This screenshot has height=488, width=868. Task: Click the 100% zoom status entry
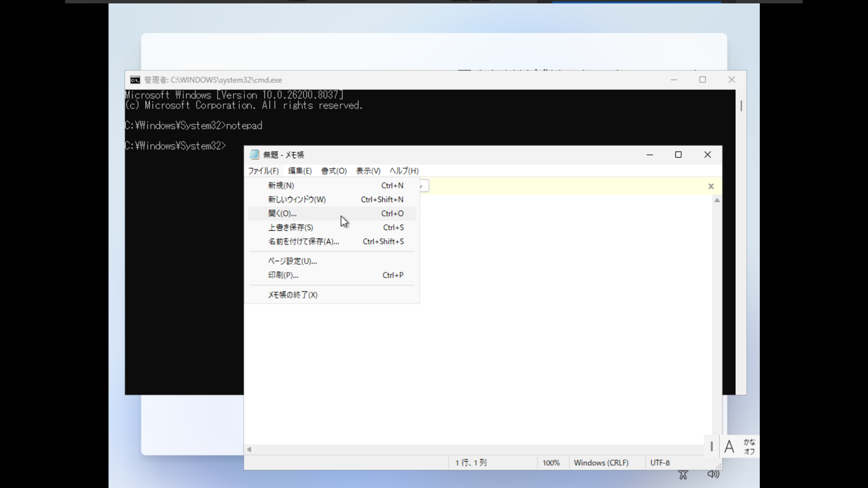click(551, 463)
